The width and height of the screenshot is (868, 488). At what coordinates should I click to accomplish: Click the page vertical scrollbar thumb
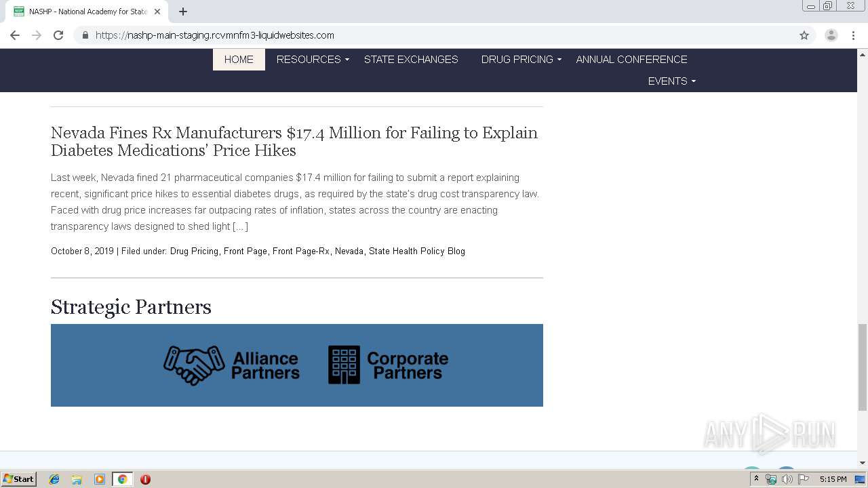pos(862,367)
